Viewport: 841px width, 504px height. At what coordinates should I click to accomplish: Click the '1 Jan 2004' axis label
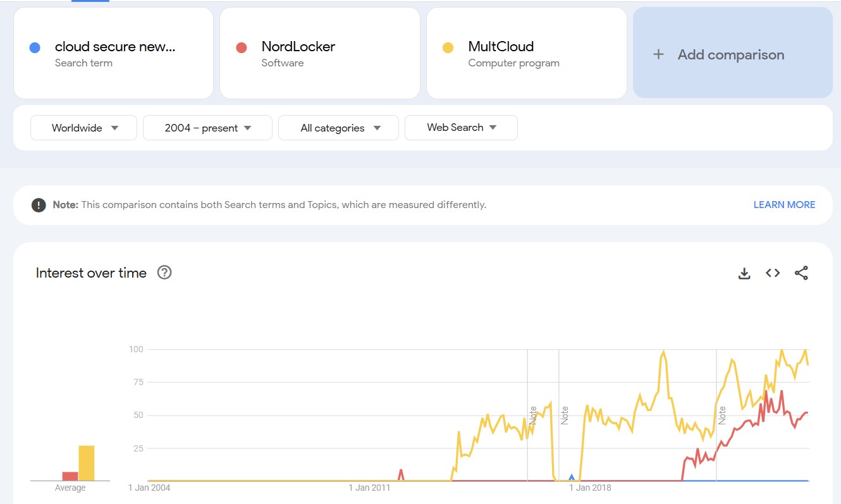pyautogui.click(x=149, y=488)
